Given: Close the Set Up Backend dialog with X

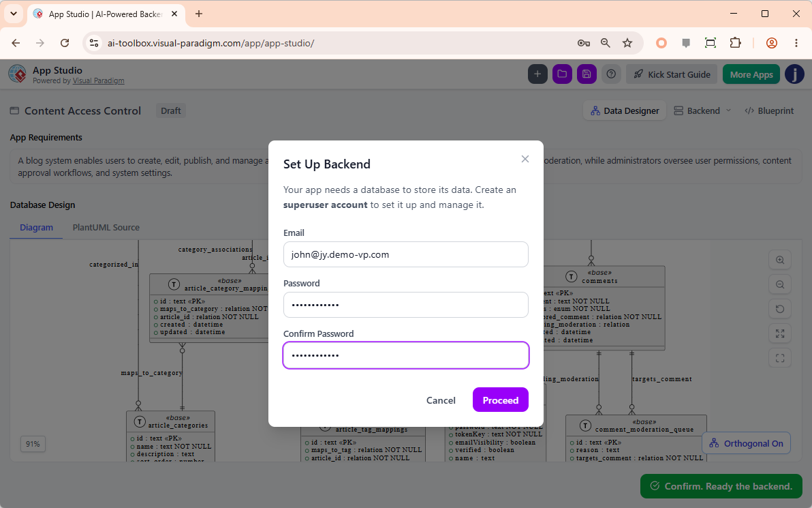Looking at the screenshot, I should (525, 159).
